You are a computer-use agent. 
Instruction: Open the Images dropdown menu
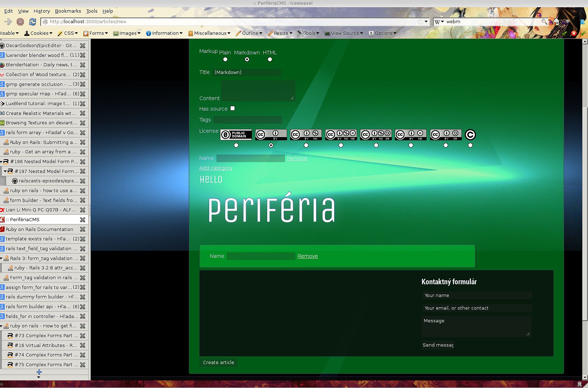[x=127, y=33]
